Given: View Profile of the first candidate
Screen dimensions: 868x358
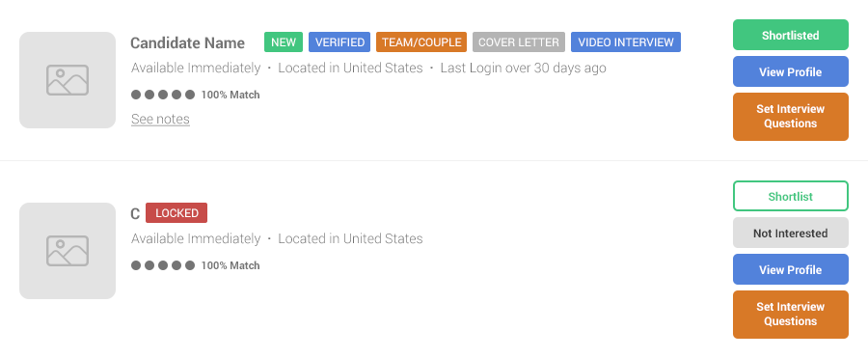Looking at the screenshot, I should coord(791,71).
